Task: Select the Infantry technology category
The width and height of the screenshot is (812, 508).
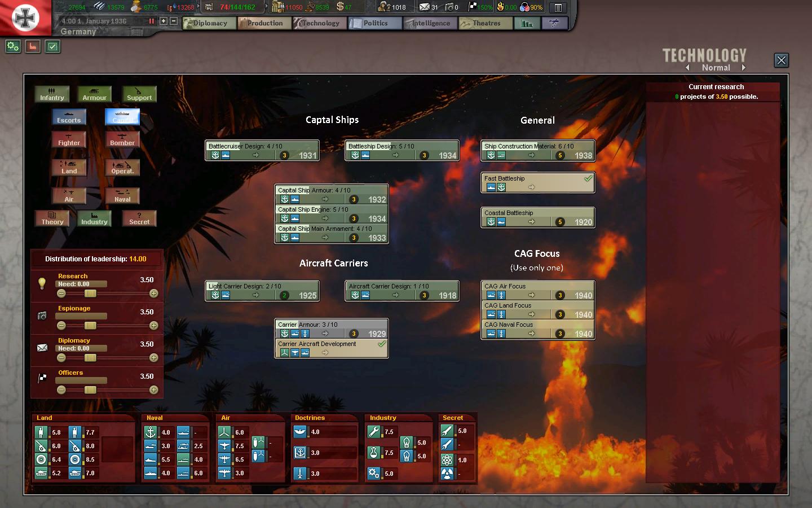Action: coord(52,94)
